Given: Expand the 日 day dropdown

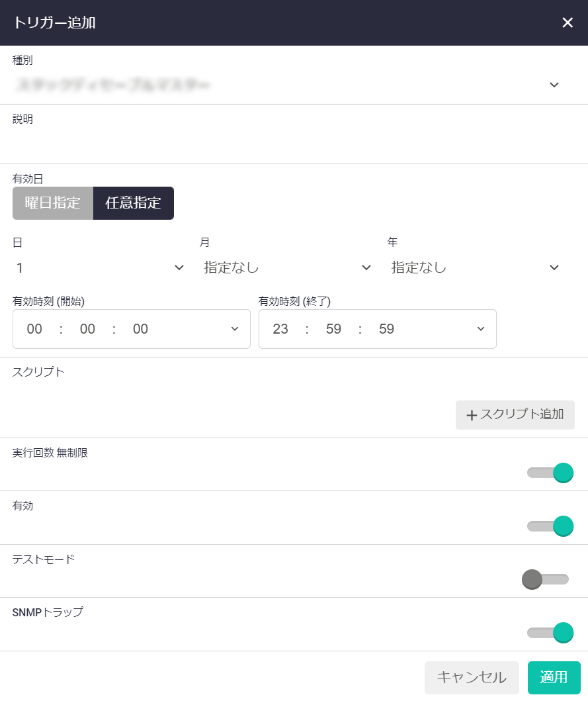Looking at the screenshot, I should (x=179, y=267).
